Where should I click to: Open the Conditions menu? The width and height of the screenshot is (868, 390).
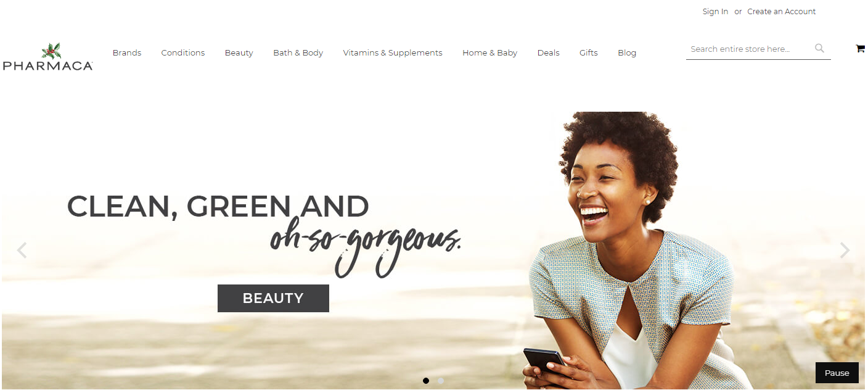(x=183, y=53)
